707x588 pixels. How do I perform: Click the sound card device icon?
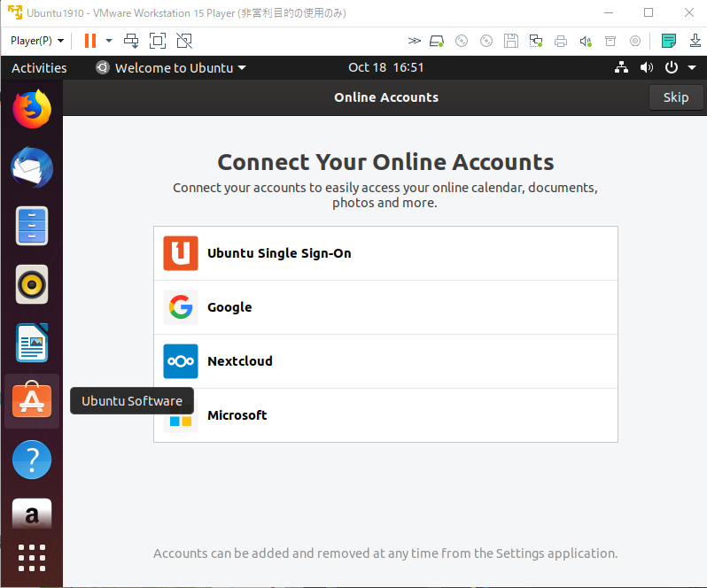click(586, 42)
